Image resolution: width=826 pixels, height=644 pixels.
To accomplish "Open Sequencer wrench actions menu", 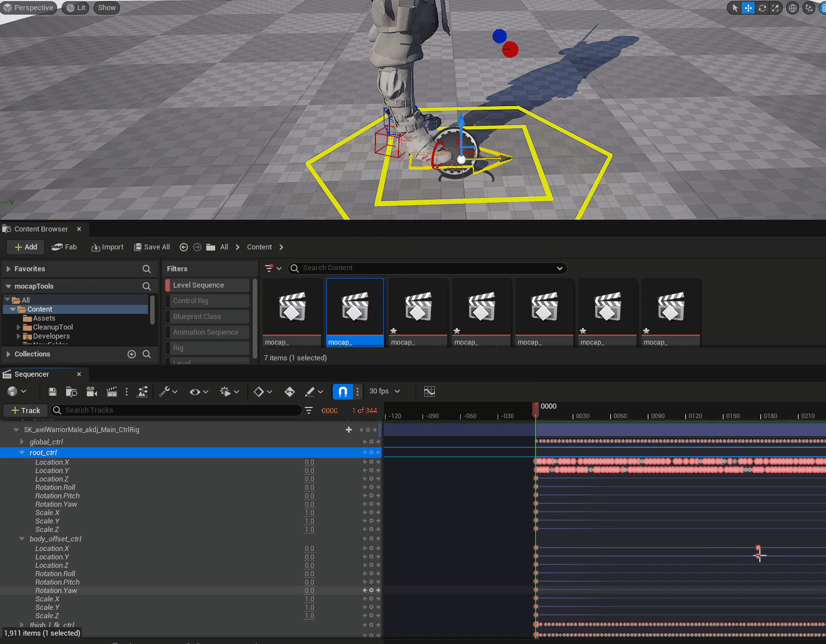I will coord(168,392).
